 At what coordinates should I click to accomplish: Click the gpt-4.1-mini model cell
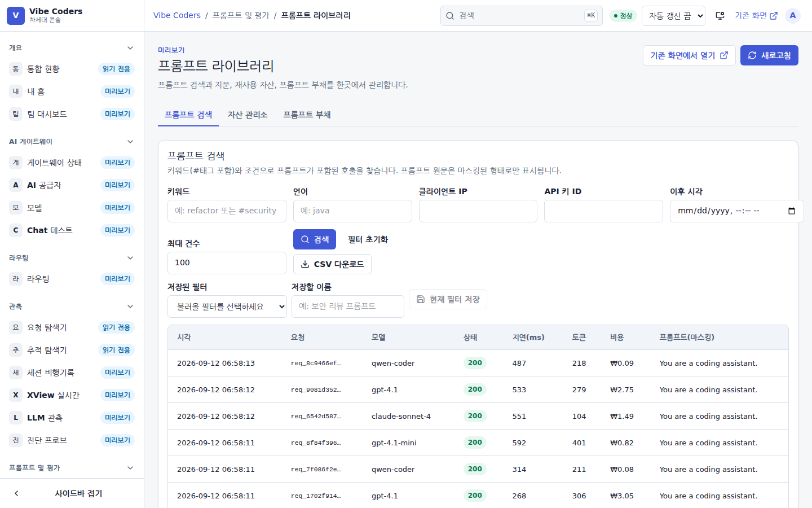coord(394,443)
